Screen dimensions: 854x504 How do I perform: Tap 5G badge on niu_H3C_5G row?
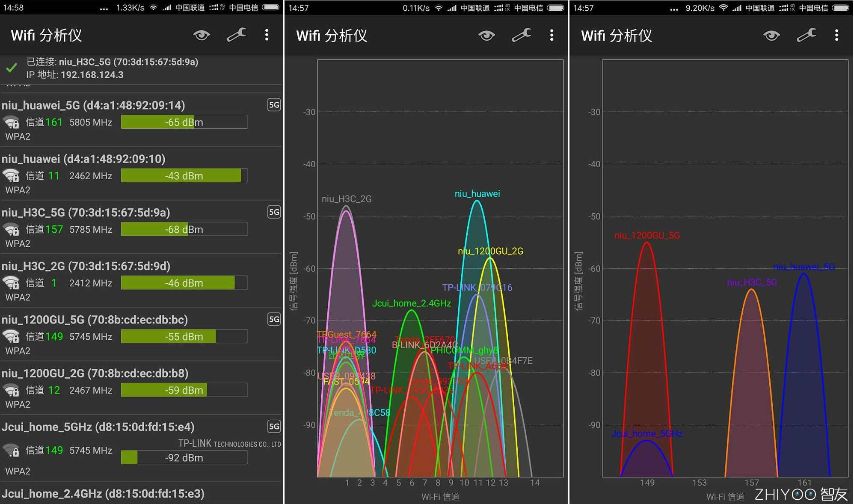274,212
